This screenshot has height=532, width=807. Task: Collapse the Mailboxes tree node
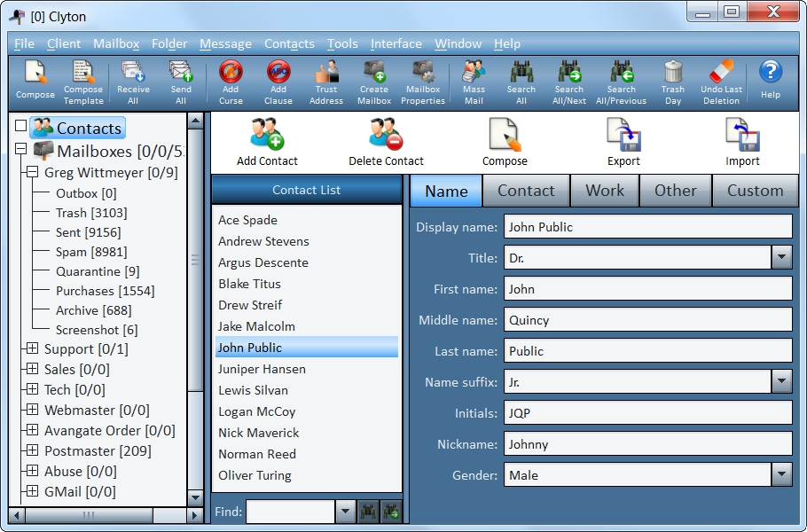coord(20,149)
